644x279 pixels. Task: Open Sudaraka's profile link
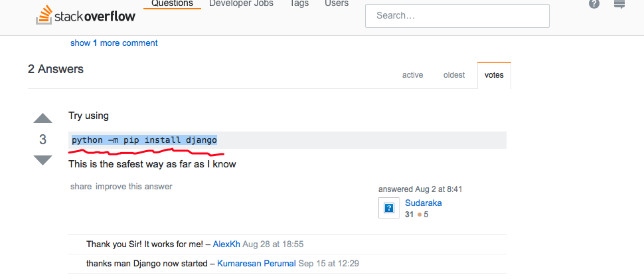point(424,203)
